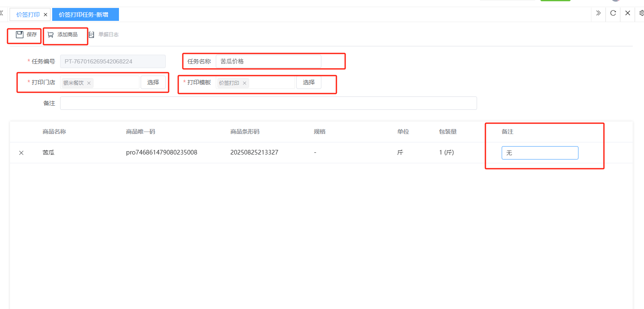Focus the 任务名称 input field
This screenshot has width=644, height=309.
[x=268, y=61]
